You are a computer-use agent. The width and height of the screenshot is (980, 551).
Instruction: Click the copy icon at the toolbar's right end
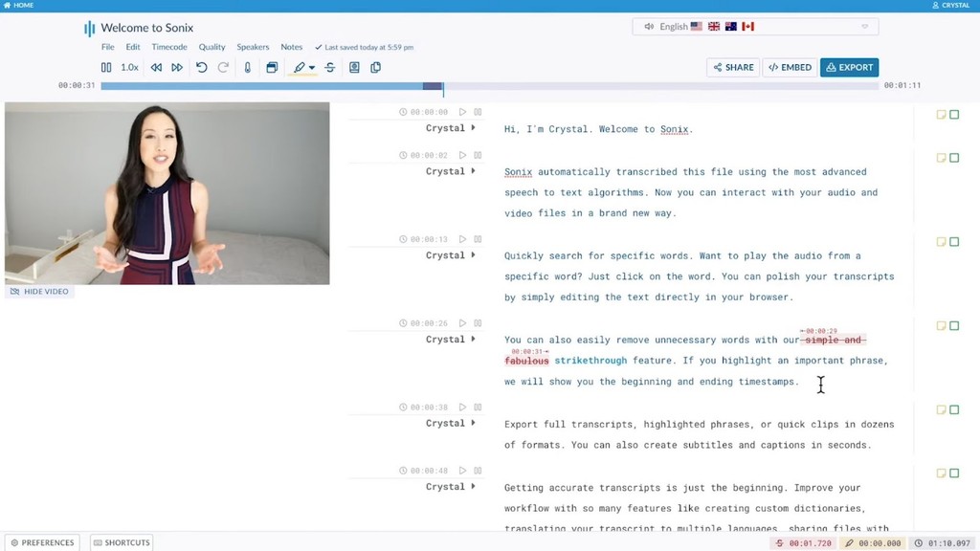click(x=375, y=67)
